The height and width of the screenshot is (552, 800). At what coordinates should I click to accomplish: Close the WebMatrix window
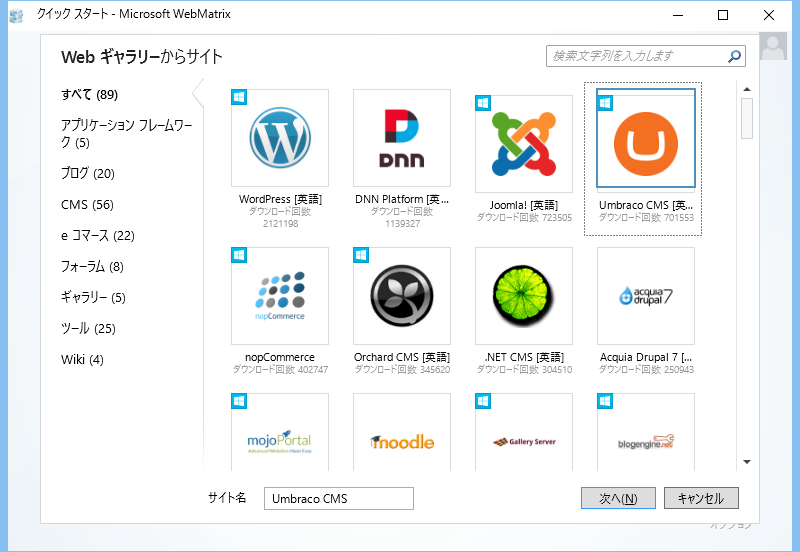point(769,15)
